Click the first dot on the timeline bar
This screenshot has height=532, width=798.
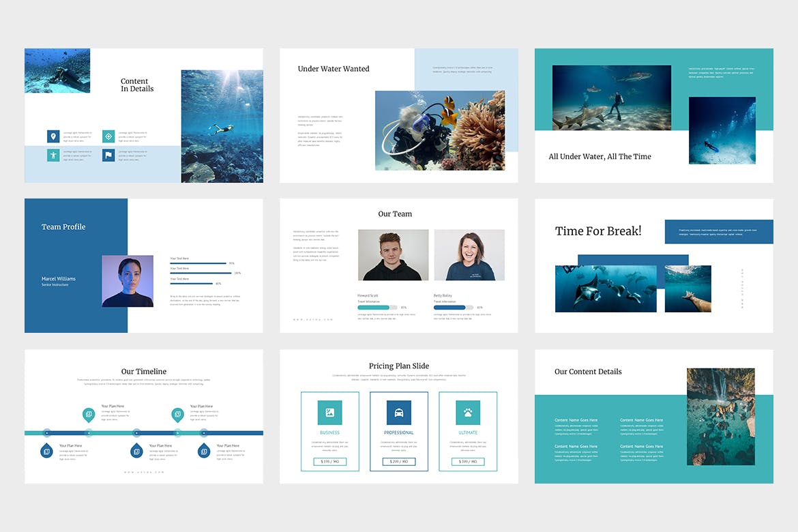coord(46,432)
